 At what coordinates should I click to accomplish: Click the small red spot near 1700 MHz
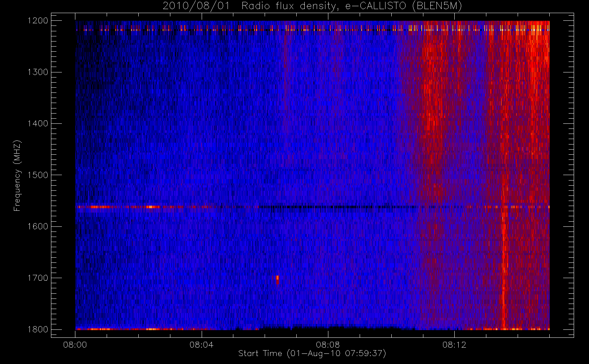(x=277, y=280)
